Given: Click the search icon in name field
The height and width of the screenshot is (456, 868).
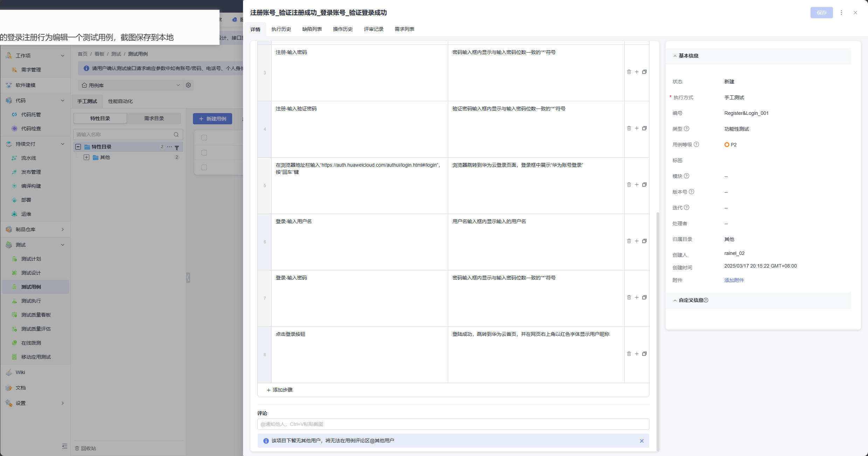Looking at the screenshot, I should (176, 134).
